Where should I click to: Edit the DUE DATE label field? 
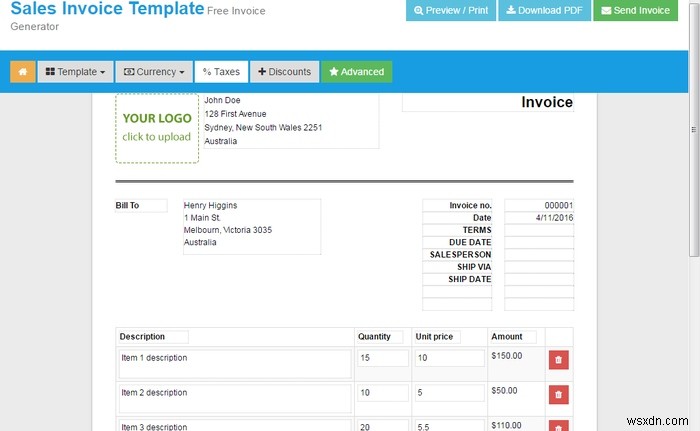click(457, 243)
